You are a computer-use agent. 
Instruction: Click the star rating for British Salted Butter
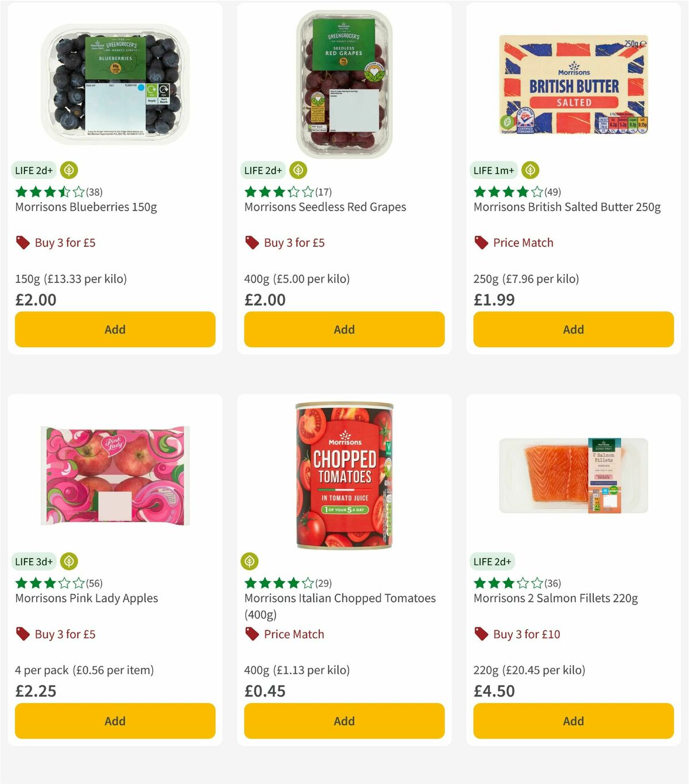point(505,192)
